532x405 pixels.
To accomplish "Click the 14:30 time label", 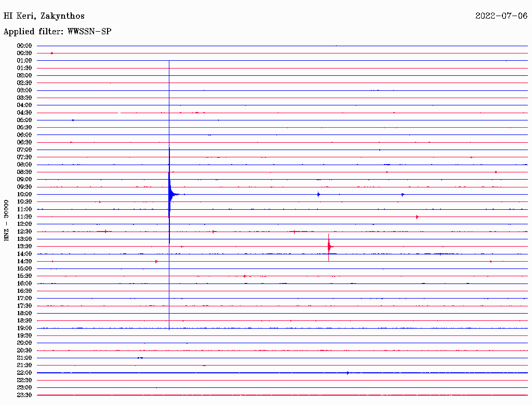I will click(24, 262).
